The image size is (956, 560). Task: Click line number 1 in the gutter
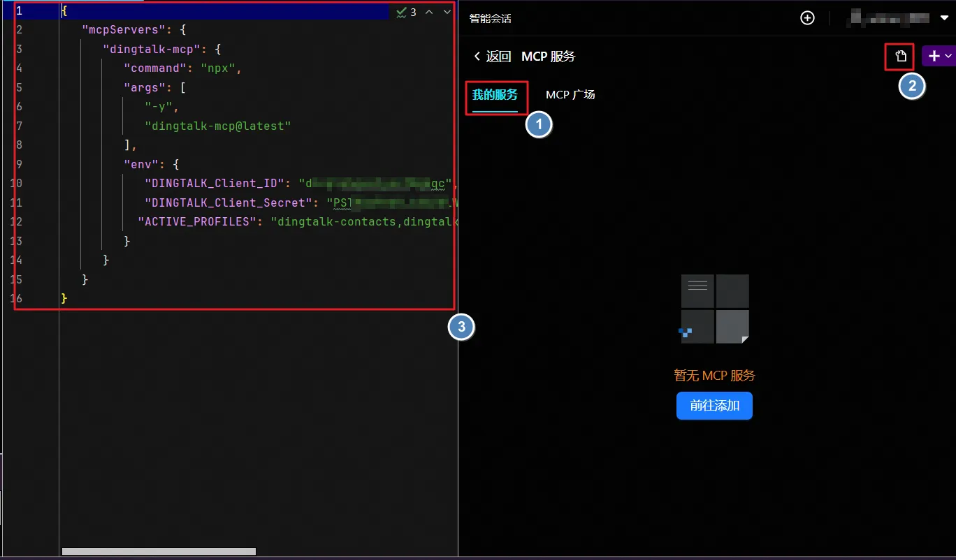(x=19, y=11)
